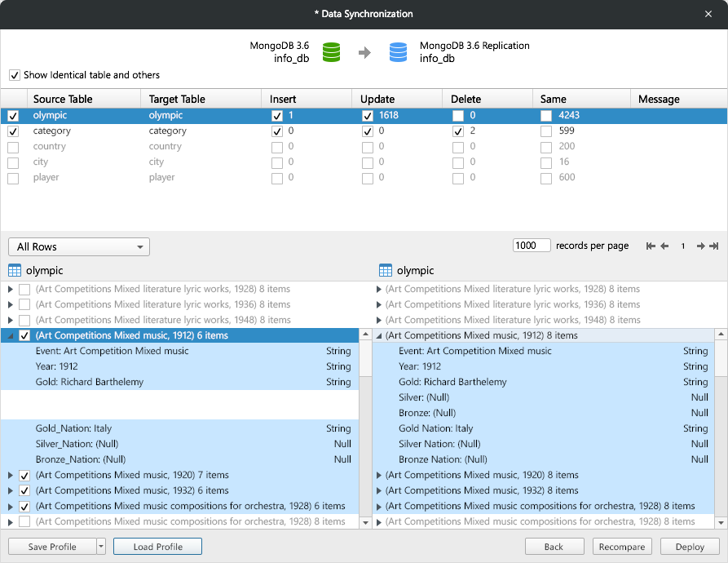The width and height of the screenshot is (728, 563).
Task: Select source field Gold_Nation: Italy
Action: [179, 428]
